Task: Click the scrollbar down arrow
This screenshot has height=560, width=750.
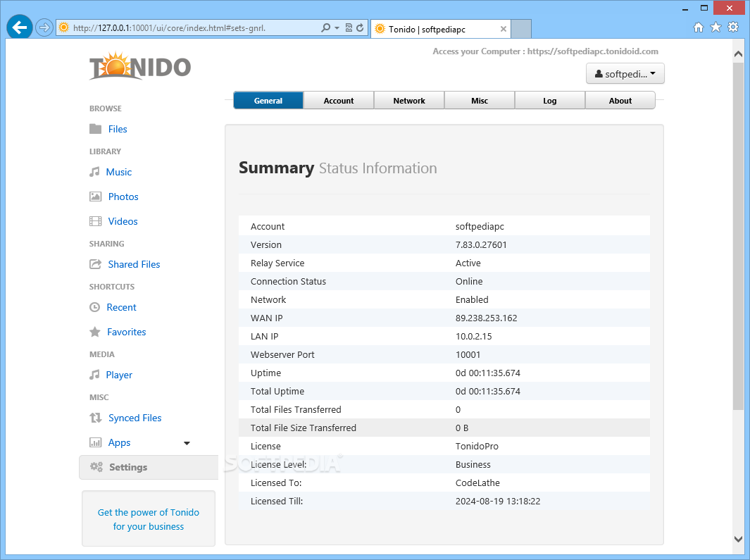Action: [738, 538]
